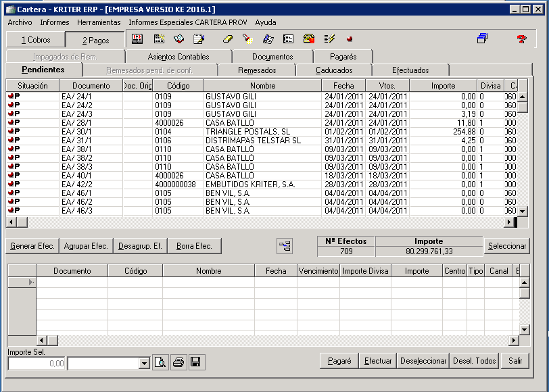The image size is (549, 392).
Task: Click the lightning list toolbar icon
Action: click(329, 39)
